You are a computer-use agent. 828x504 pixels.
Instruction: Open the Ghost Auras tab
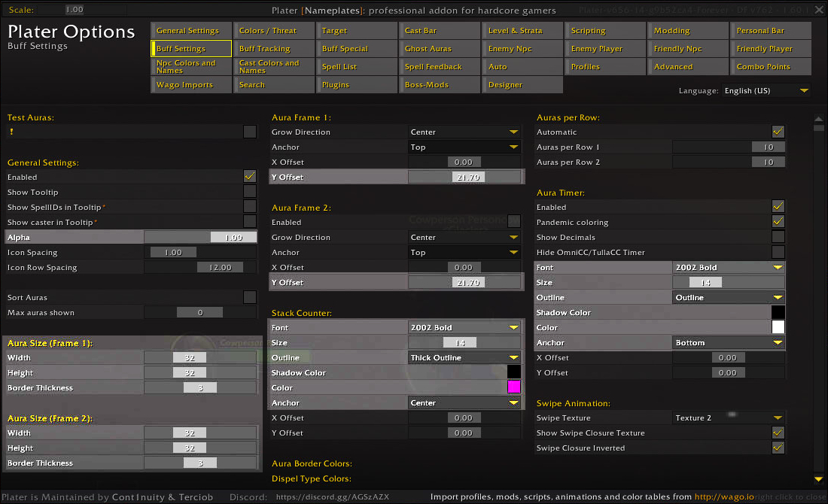point(440,49)
